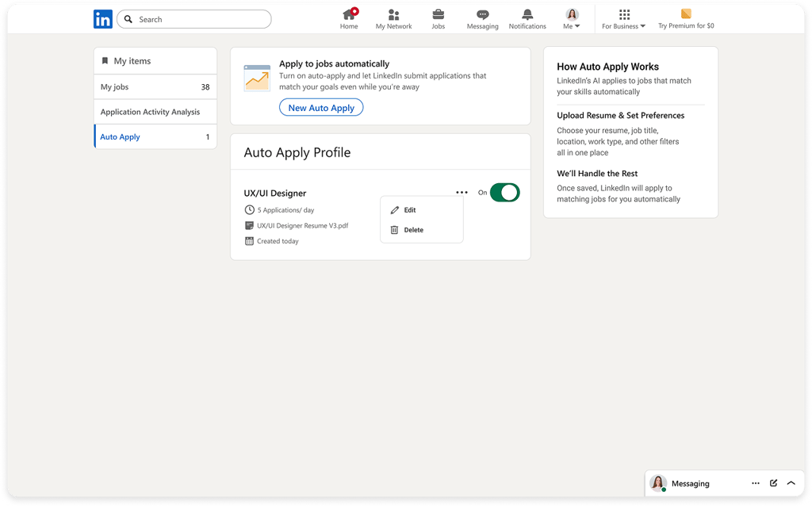Click into the Search field
The image size is (812, 506).
coord(194,19)
